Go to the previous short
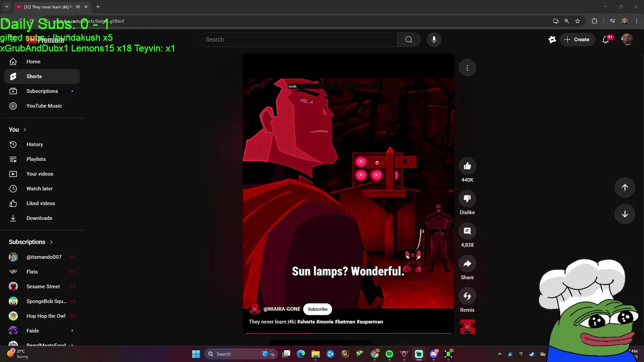This screenshot has height=362, width=644. click(624, 187)
